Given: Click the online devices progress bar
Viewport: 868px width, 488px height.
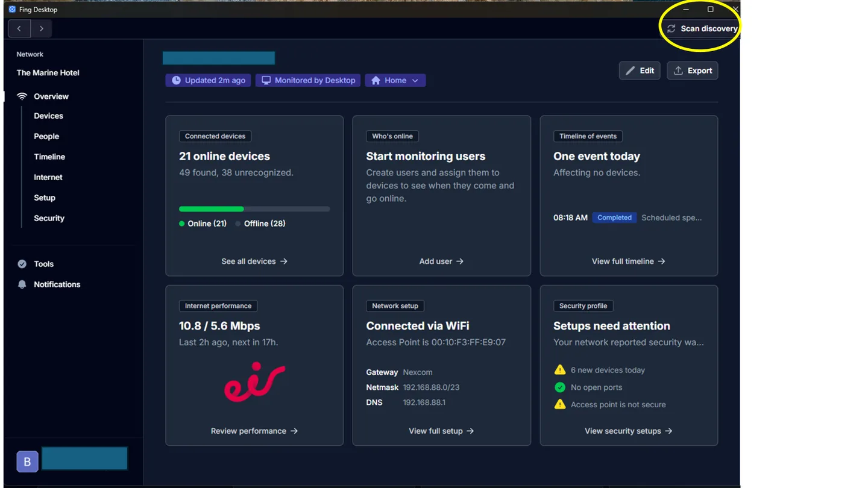Looking at the screenshot, I should 254,209.
